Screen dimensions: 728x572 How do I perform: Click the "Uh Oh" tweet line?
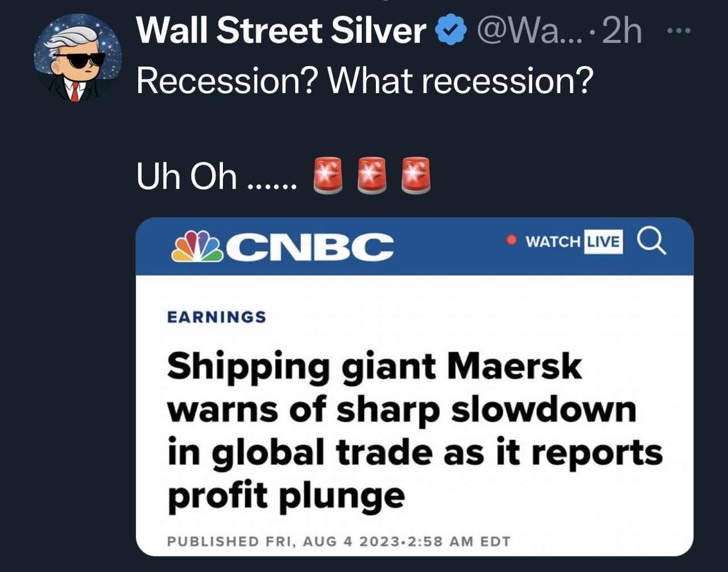216,176
